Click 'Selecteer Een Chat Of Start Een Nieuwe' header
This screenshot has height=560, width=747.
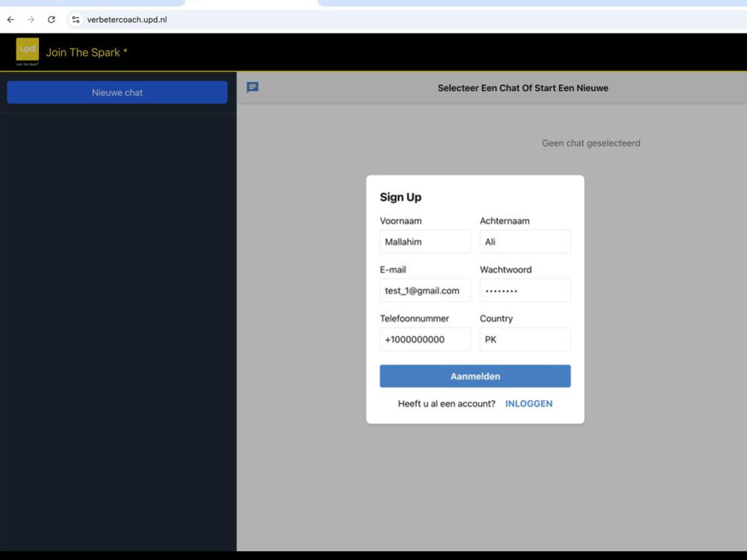[523, 88]
